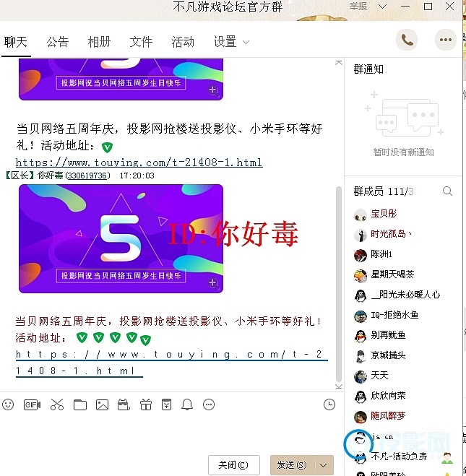The image size is (466, 476).
Task: Expand send options arrow beside 发送
Action: [324, 465]
